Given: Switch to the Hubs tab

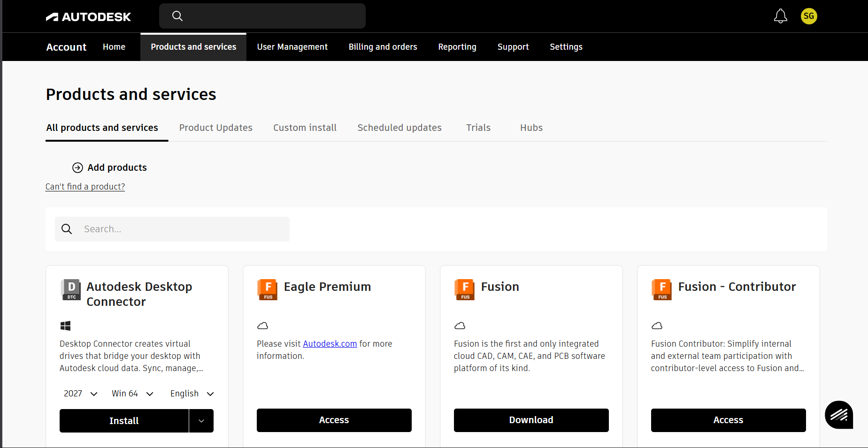Looking at the screenshot, I should click(531, 128).
